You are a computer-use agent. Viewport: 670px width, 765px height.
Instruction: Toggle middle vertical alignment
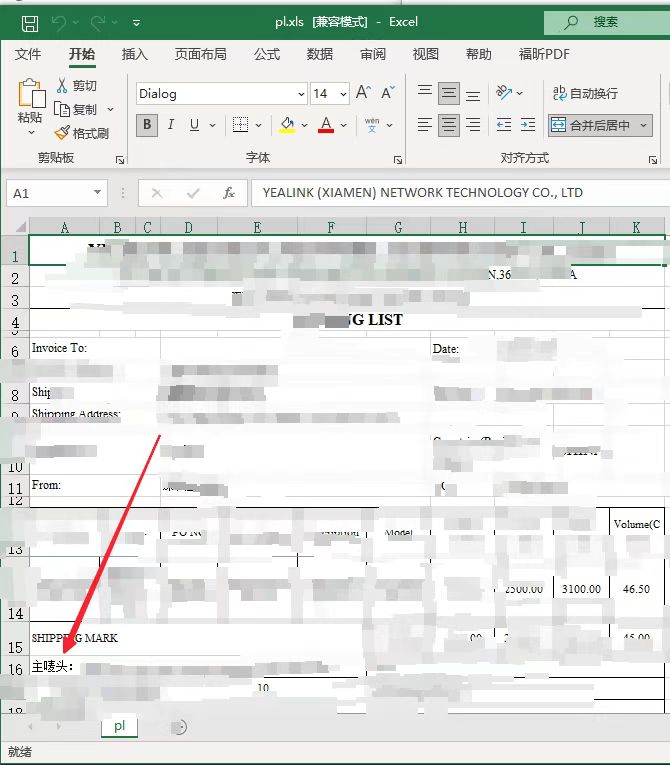[x=448, y=93]
